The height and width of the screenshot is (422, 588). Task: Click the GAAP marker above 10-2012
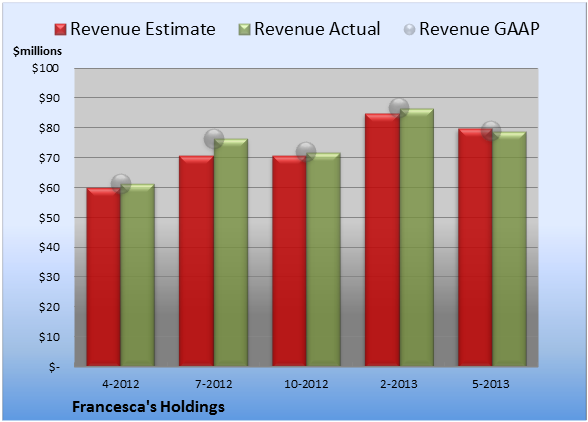click(306, 152)
